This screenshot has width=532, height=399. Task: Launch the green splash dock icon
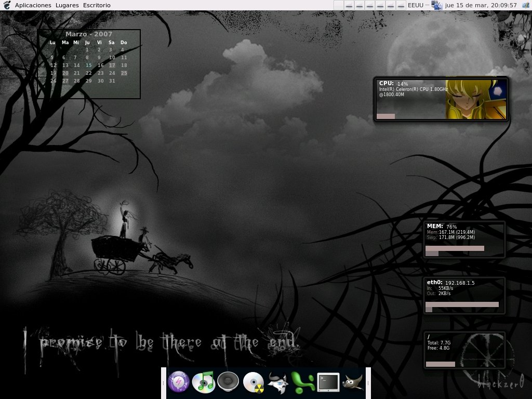(x=303, y=382)
